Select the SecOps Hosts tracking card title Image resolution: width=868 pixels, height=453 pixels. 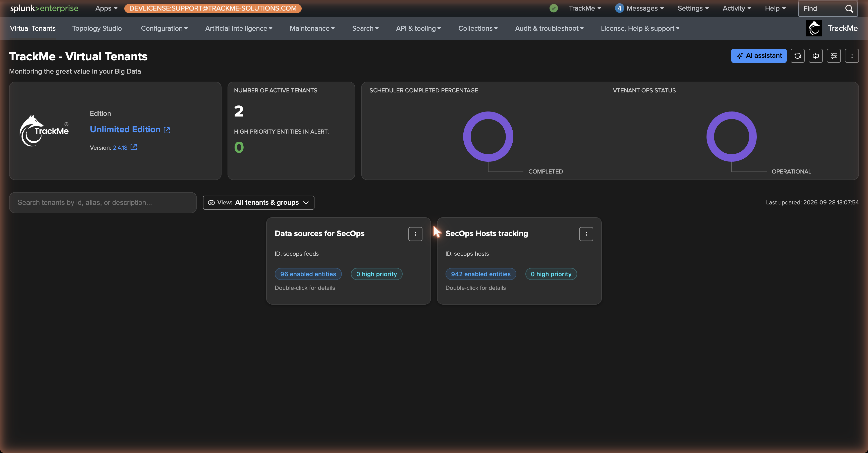(486, 233)
